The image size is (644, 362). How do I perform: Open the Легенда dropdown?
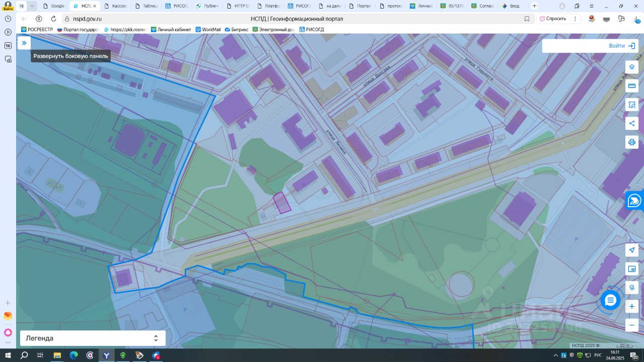[93, 338]
